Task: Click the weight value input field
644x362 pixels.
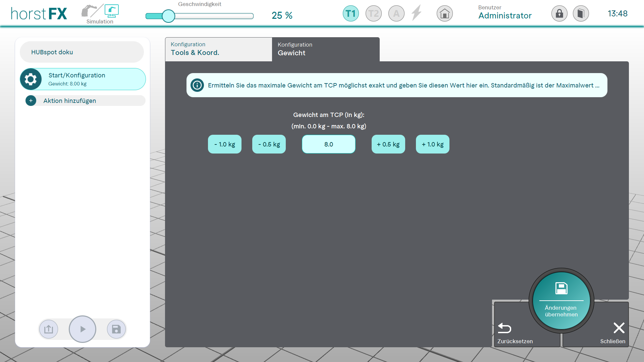Action: (328, 144)
